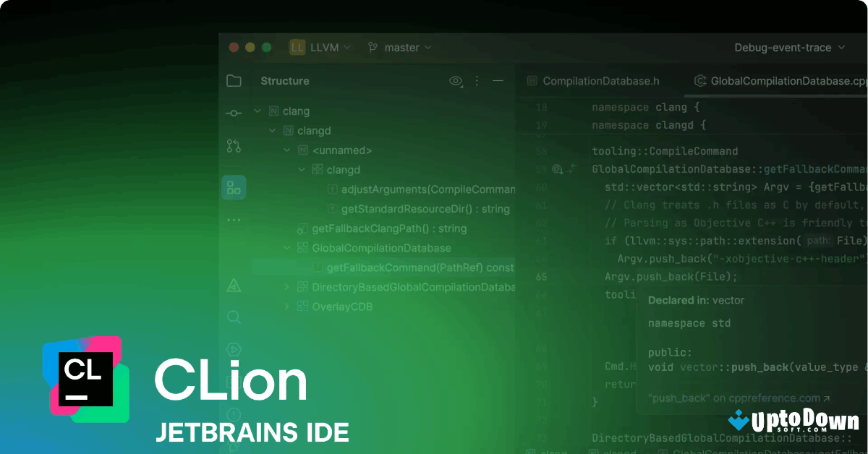Click the highlighted Structure tool window icon

pos(234,187)
